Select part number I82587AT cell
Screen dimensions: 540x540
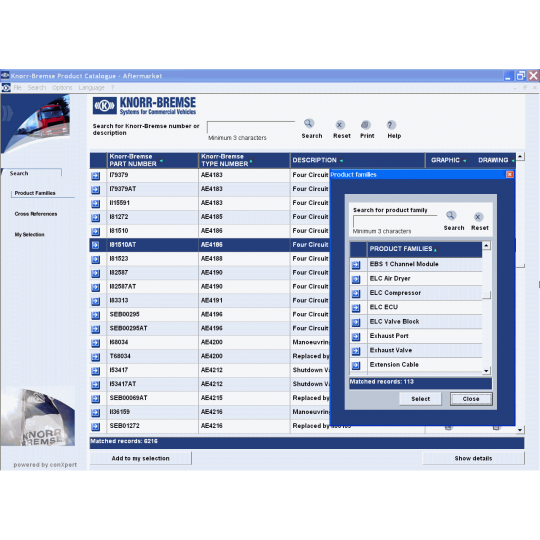click(153, 287)
